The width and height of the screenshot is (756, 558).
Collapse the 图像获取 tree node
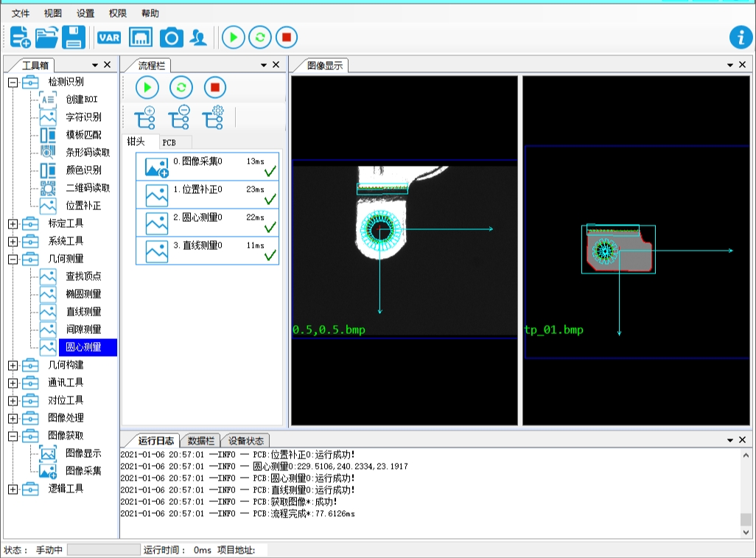[13, 436]
